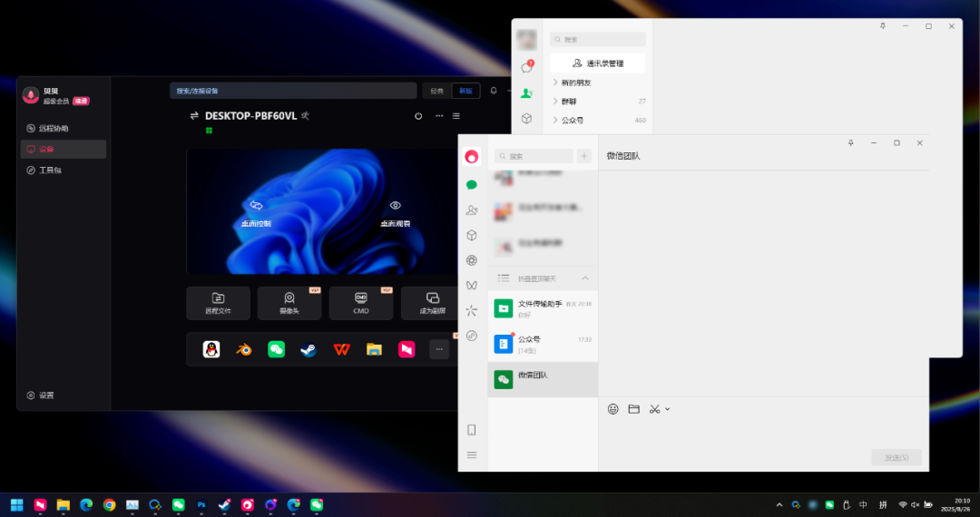Start 桌面控制 on the device preview
Screen dimensions: 980x517
tap(256, 213)
